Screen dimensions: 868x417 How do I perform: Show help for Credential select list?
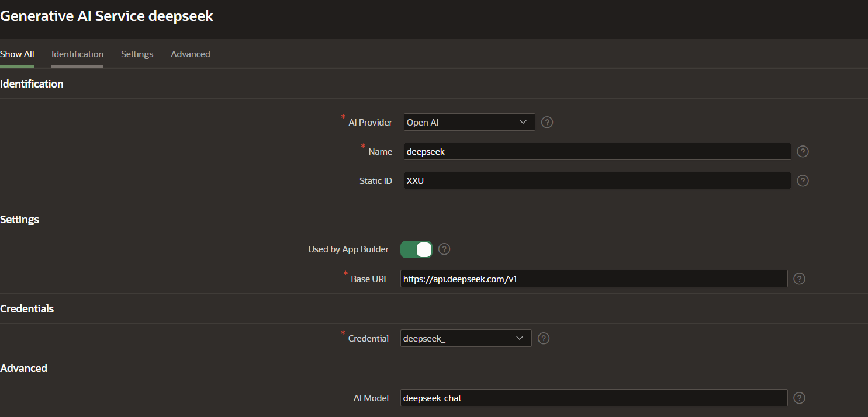[544, 339]
